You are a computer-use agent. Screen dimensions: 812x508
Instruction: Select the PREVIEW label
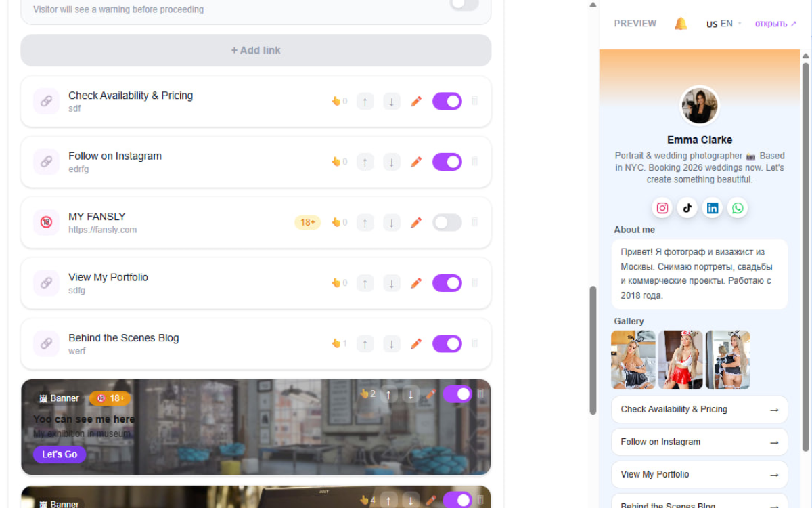pos(635,24)
